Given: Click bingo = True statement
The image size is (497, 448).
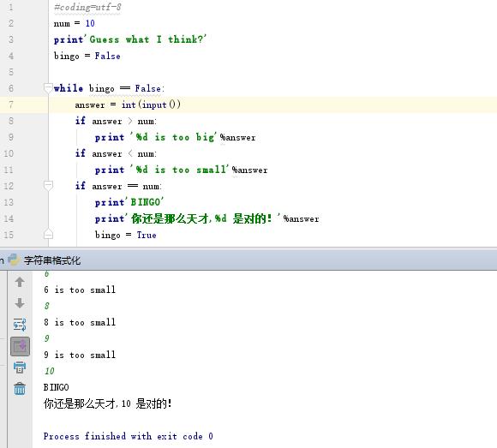Looking at the screenshot, I should click(125, 235).
